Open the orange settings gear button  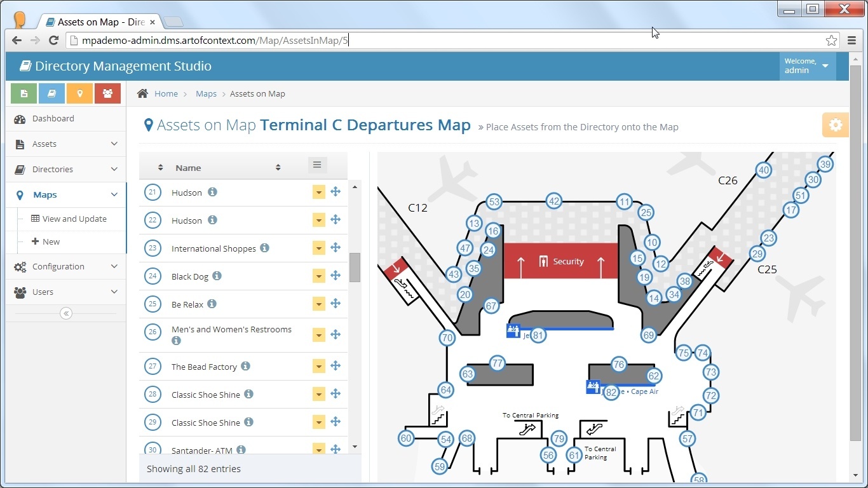835,125
